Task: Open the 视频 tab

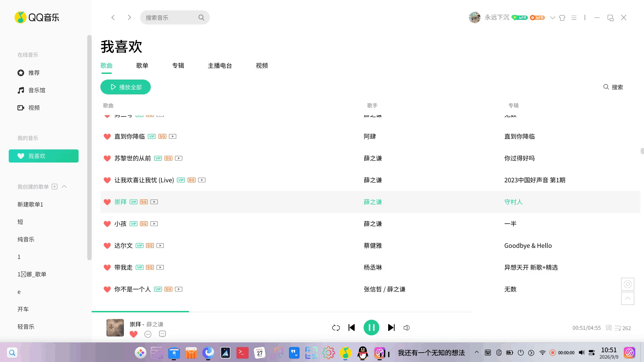Action: pos(262,65)
